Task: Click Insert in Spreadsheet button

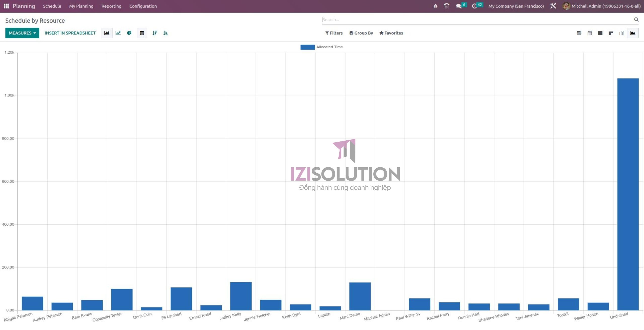Action: click(x=70, y=33)
